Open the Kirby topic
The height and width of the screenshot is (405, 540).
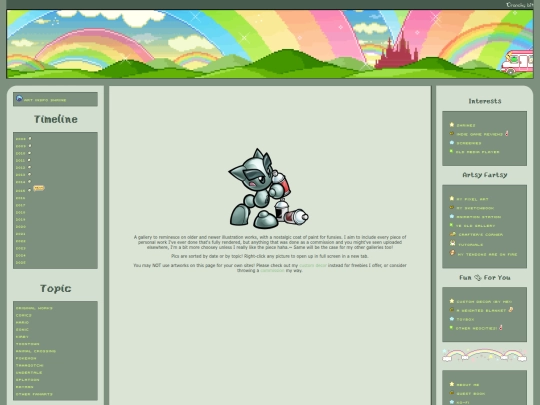(x=22, y=337)
